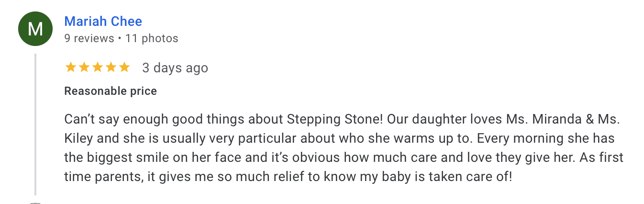644x204 pixels.
Task: Click the partially visible avatar below the review
Action: (x=35, y=203)
